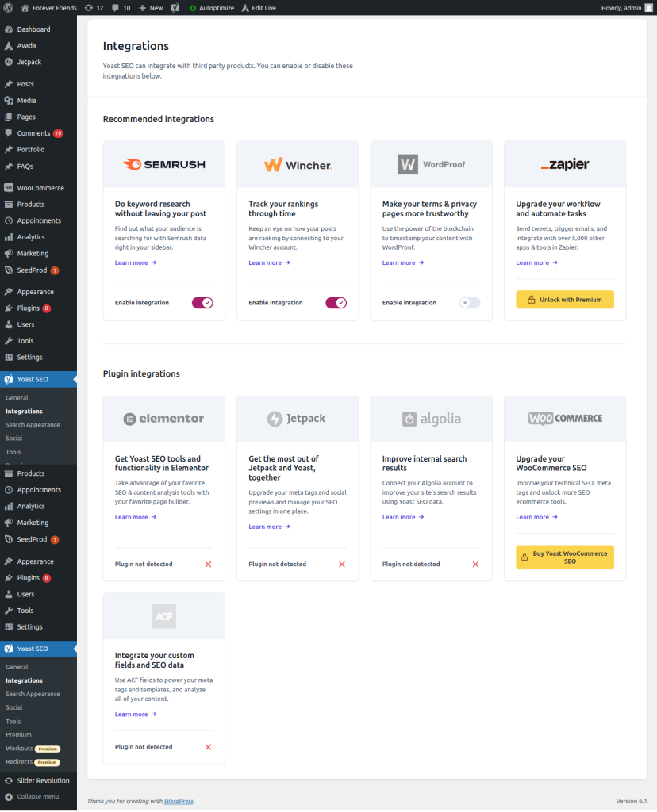657x812 pixels.
Task: Click the Zapier logo
Action: [565, 165]
